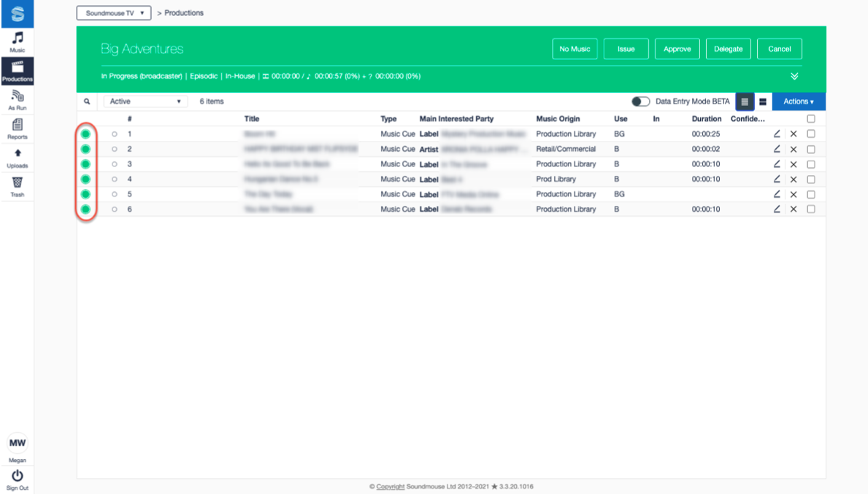Image resolution: width=868 pixels, height=497 pixels.
Task: Edit cue row 4 with pencil icon
Action: point(777,179)
